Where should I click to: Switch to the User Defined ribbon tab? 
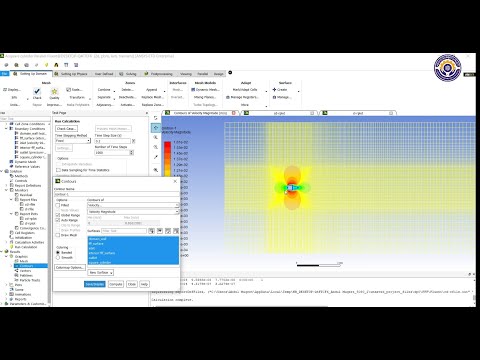[104, 74]
